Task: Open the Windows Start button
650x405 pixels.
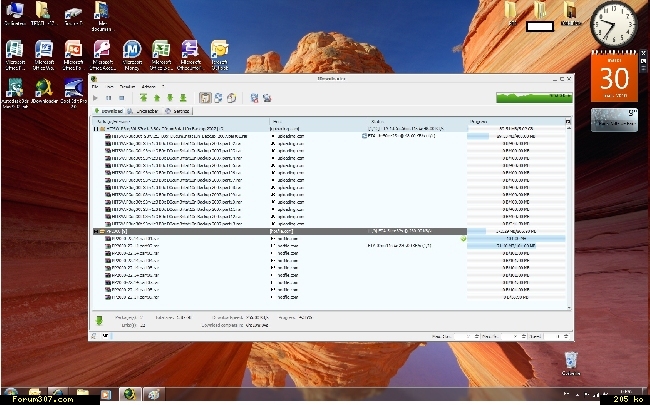Action: 11,393
